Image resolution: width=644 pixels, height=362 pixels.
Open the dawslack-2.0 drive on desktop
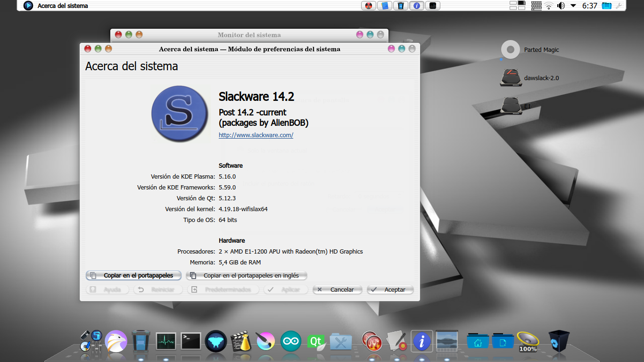[511, 78]
